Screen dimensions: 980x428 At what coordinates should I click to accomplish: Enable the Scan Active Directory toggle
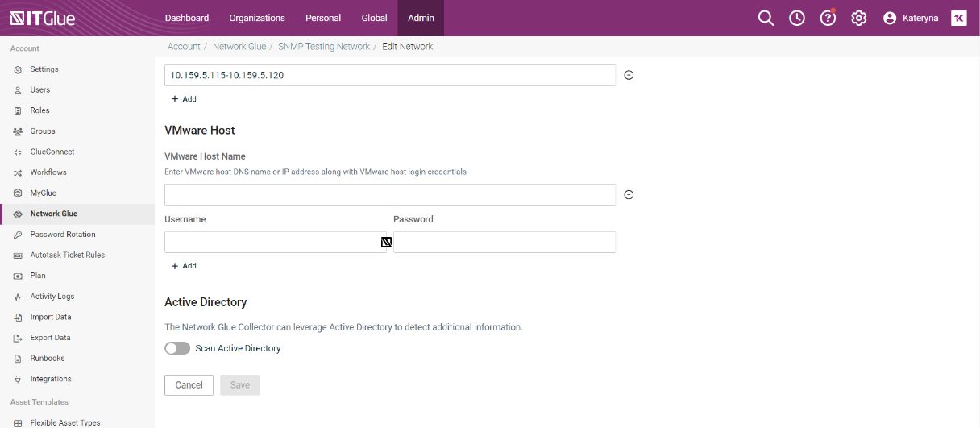click(177, 348)
